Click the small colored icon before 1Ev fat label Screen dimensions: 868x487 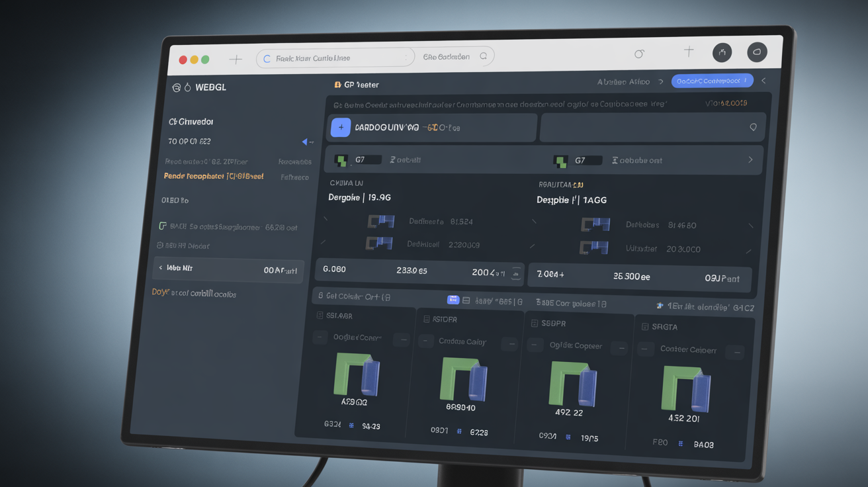coord(660,306)
